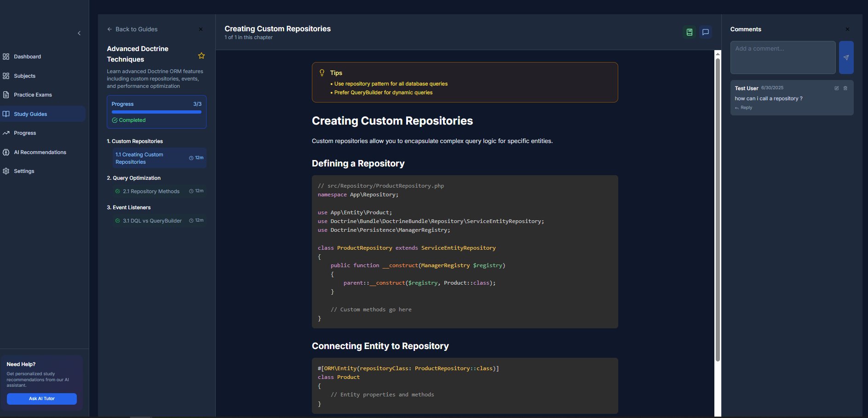
Task: Open lesson 2.1 Repository Methods
Action: [159, 191]
